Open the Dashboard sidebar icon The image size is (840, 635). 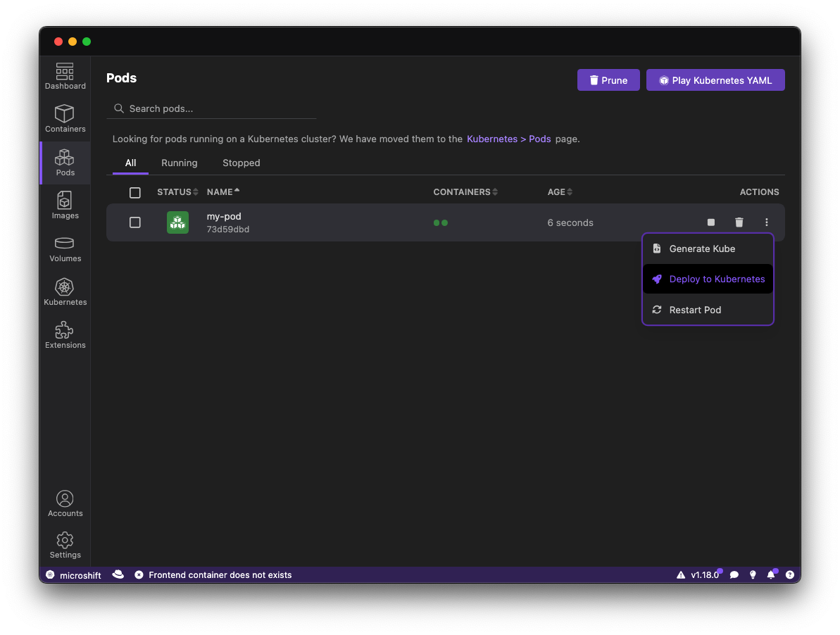(x=65, y=76)
